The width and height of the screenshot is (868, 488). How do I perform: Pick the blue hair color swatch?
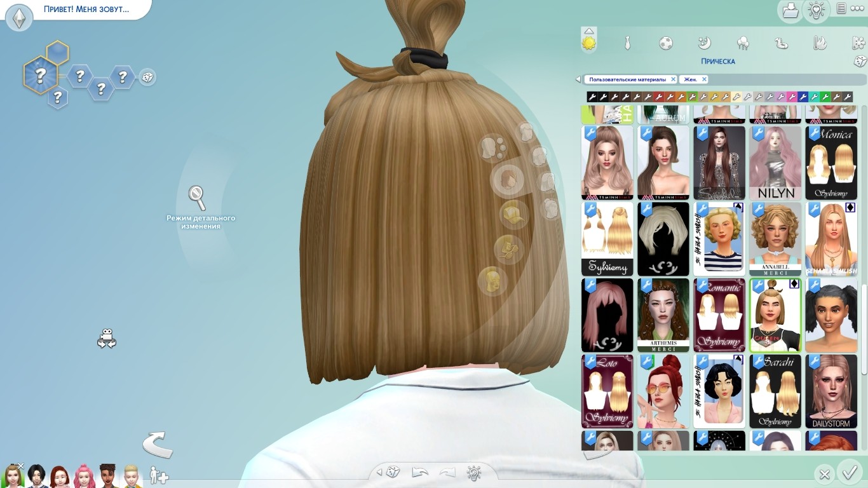coord(803,97)
